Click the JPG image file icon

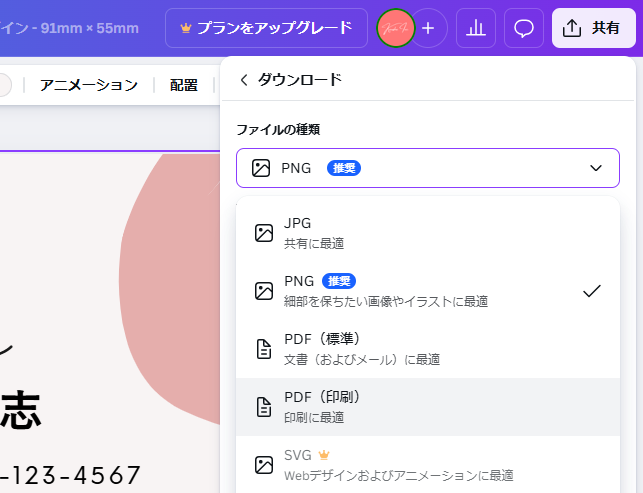coord(264,233)
